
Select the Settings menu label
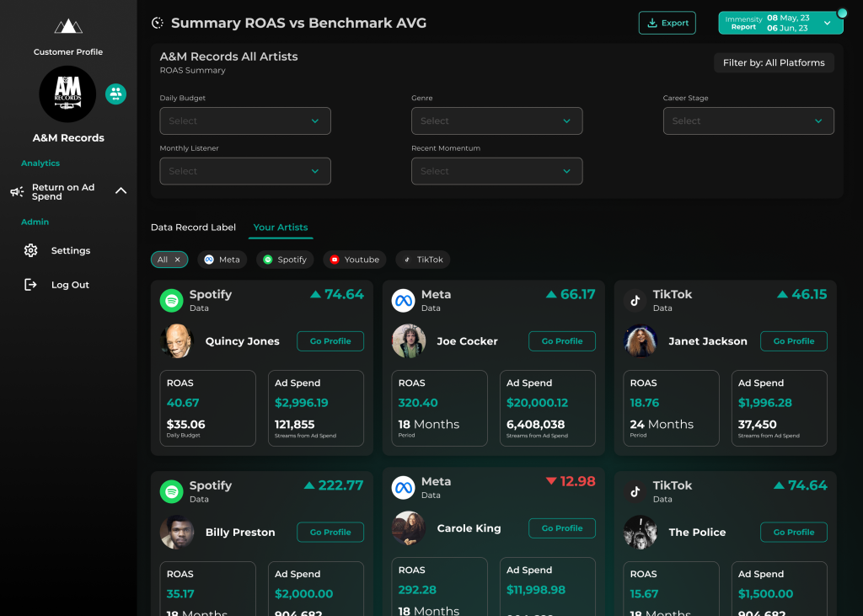point(71,250)
